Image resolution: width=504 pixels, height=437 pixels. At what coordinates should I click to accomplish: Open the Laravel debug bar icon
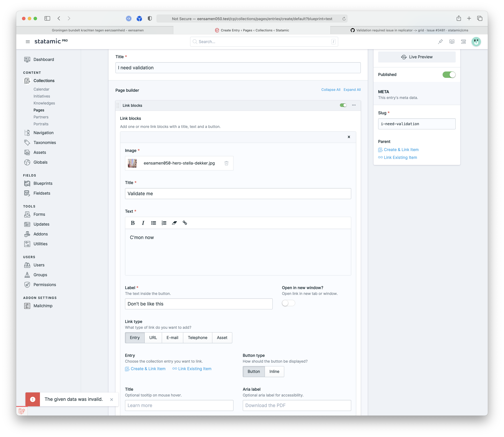22,411
